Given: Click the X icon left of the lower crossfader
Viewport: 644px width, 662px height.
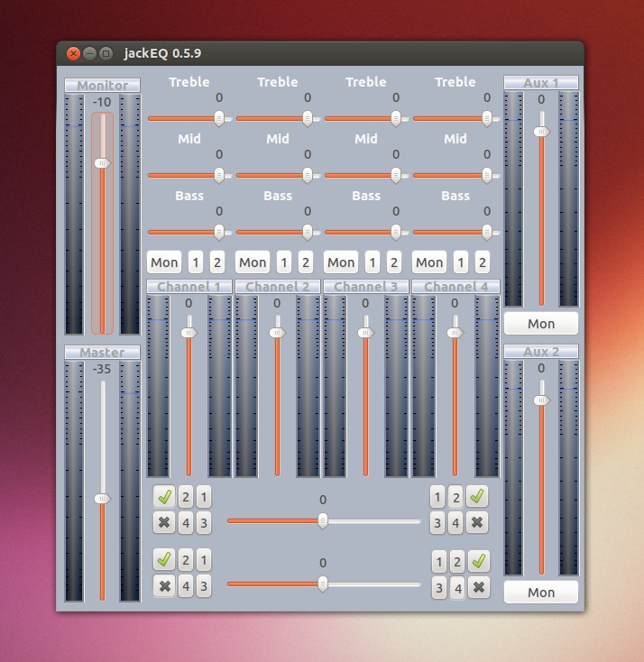Looking at the screenshot, I should [164, 586].
